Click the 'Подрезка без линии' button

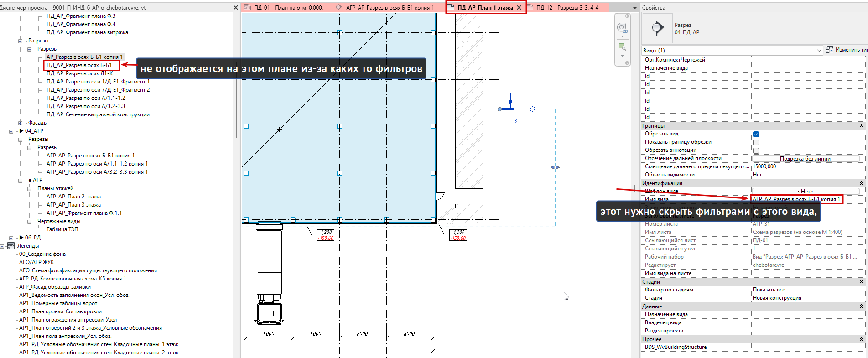pyautogui.click(x=805, y=158)
